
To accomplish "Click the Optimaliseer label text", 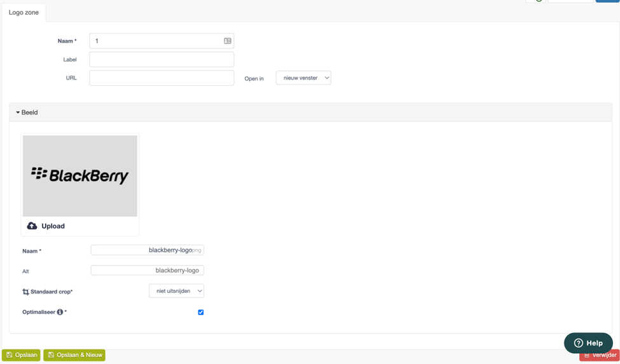I will tap(39, 313).
